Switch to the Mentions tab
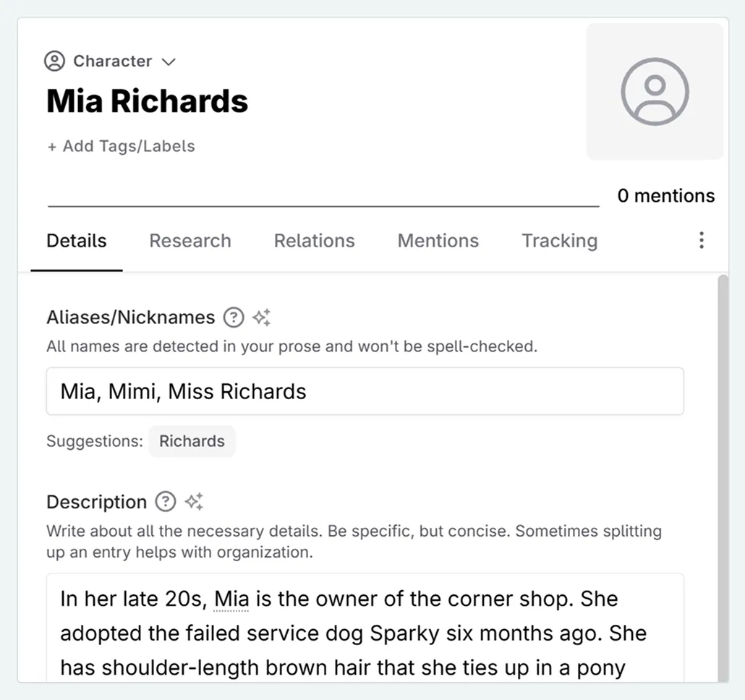 coord(438,240)
